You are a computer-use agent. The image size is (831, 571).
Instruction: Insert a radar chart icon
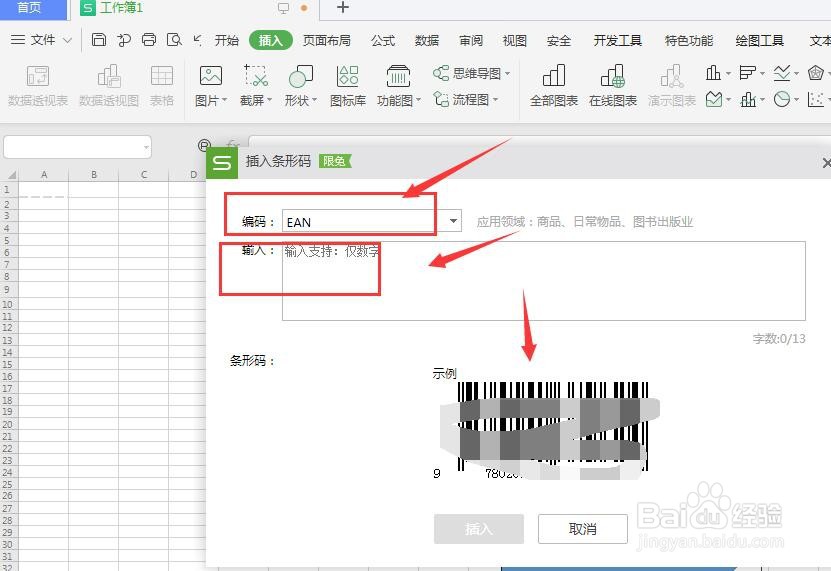pyautogui.click(x=816, y=73)
